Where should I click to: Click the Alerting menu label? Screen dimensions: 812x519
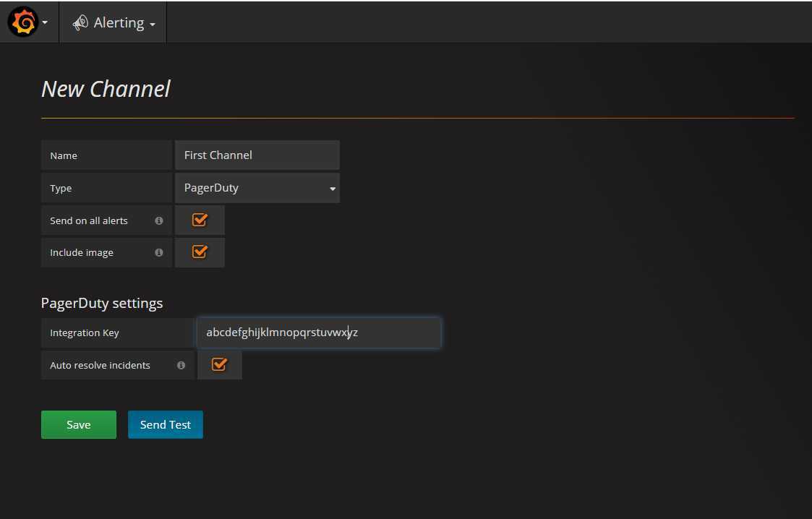[x=119, y=22]
